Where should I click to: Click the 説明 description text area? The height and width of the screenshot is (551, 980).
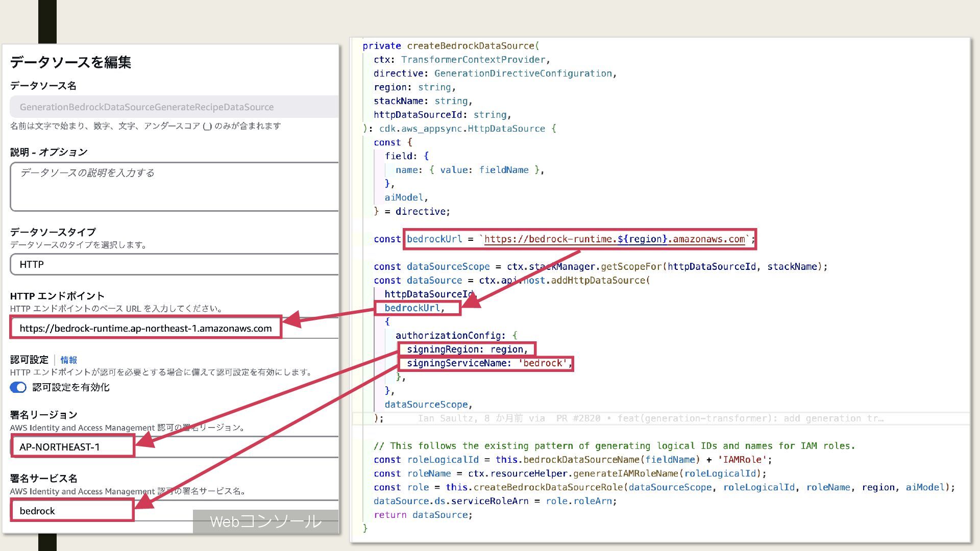pos(174,187)
